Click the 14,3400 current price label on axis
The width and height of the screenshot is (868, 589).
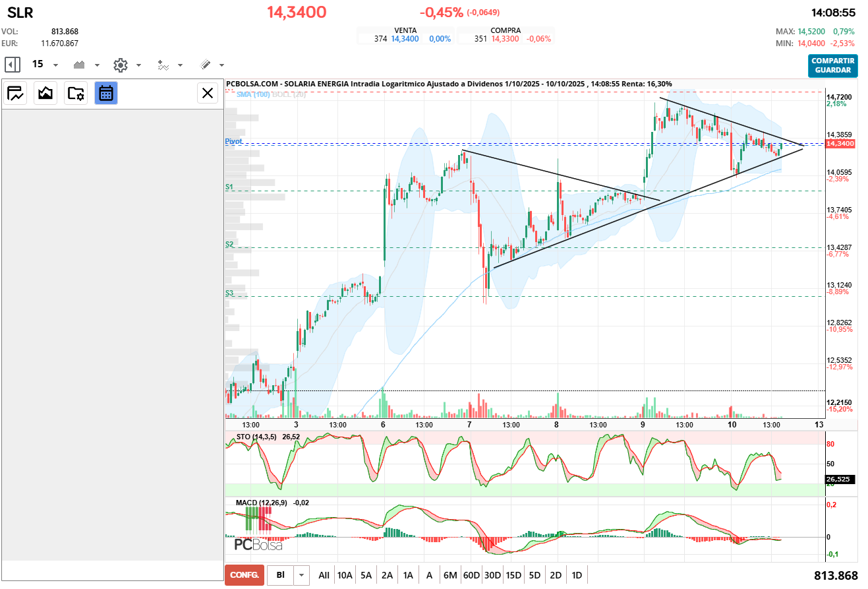(x=840, y=144)
